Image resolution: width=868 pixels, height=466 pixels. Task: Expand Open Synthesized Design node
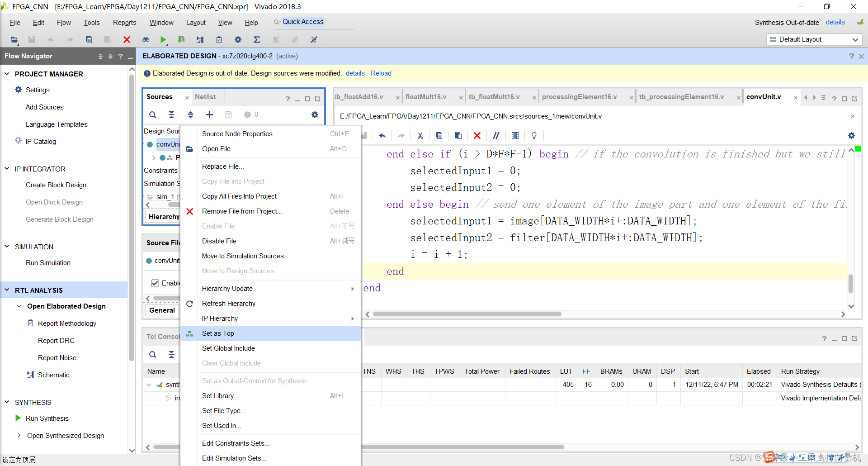click(x=19, y=436)
